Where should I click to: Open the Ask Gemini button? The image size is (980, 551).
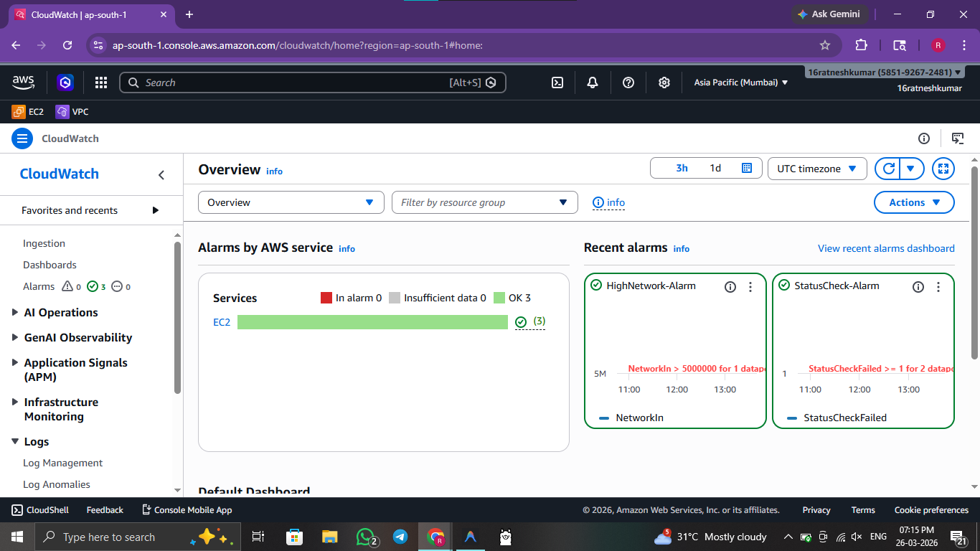830,14
